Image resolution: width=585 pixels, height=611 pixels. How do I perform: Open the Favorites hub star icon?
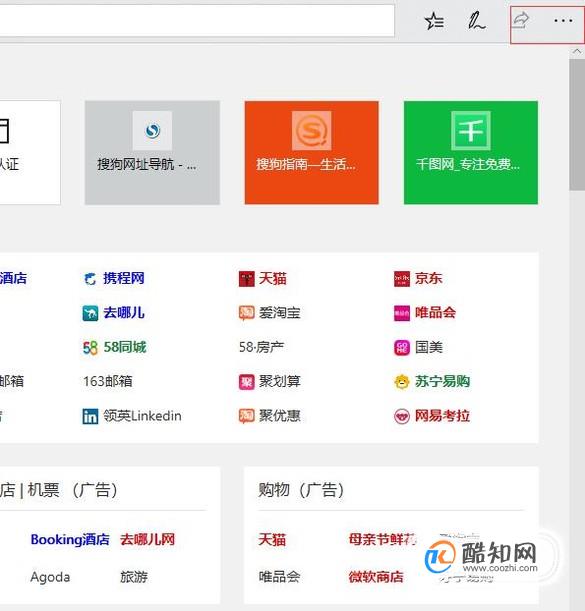434,21
